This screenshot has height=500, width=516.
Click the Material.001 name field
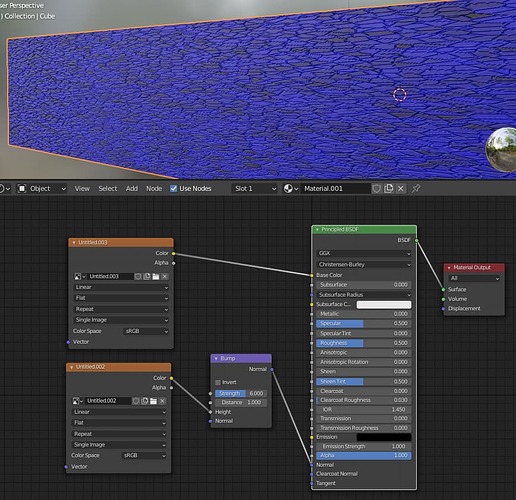click(x=335, y=189)
